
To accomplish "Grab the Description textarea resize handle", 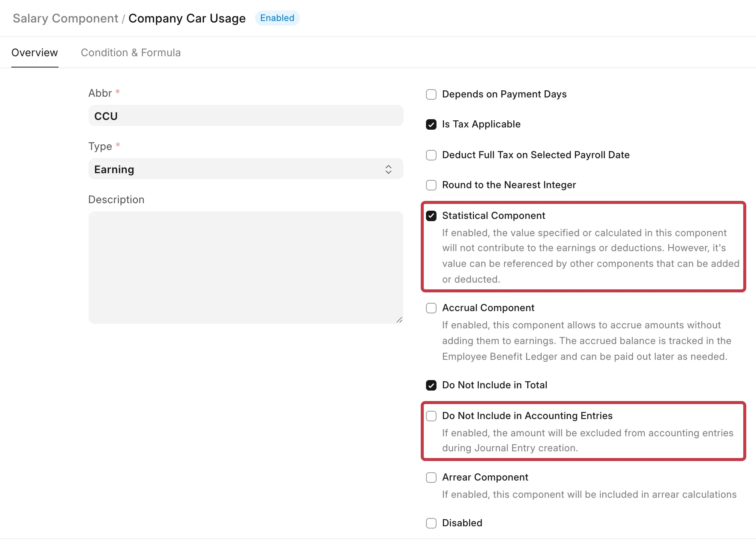I will (x=399, y=320).
